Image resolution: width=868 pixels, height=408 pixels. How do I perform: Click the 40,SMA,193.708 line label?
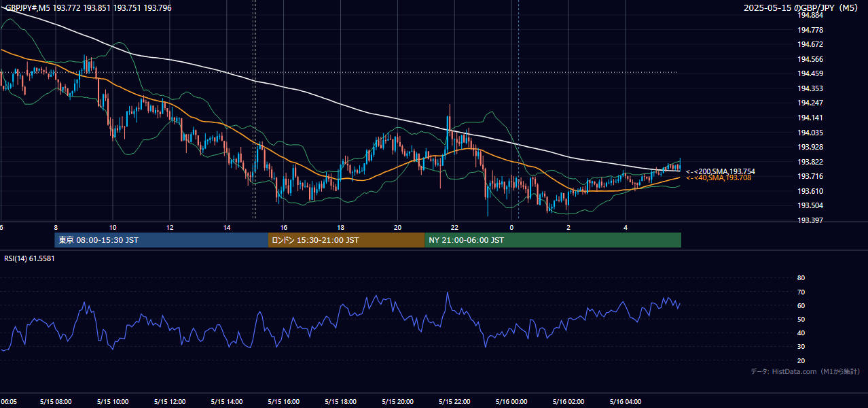(x=719, y=178)
